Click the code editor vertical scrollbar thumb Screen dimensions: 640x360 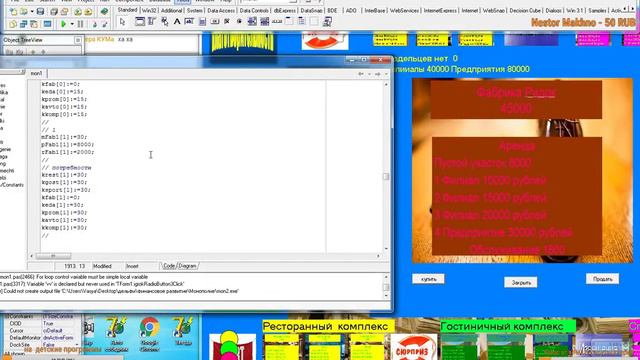[x=386, y=176]
